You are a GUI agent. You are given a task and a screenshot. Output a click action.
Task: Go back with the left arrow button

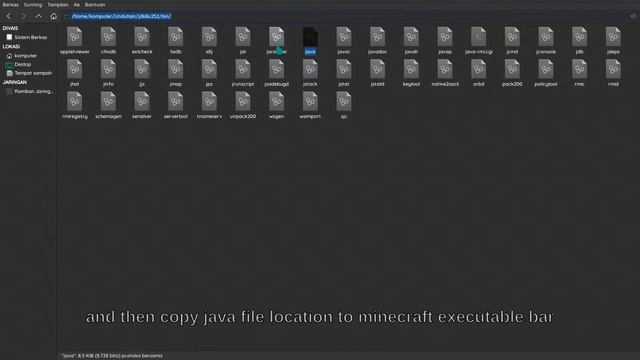click(x=9, y=16)
